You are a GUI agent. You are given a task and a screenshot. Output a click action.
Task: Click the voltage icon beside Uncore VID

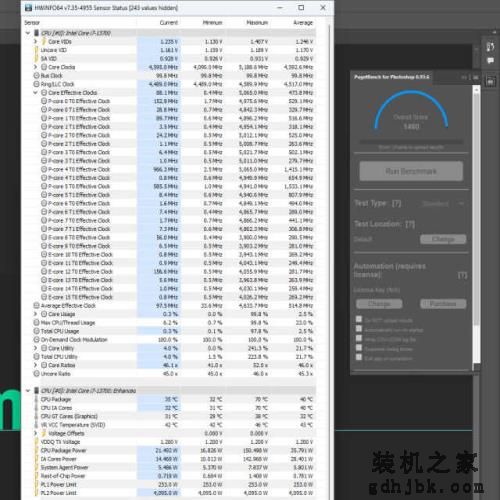click(x=36, y=50)
